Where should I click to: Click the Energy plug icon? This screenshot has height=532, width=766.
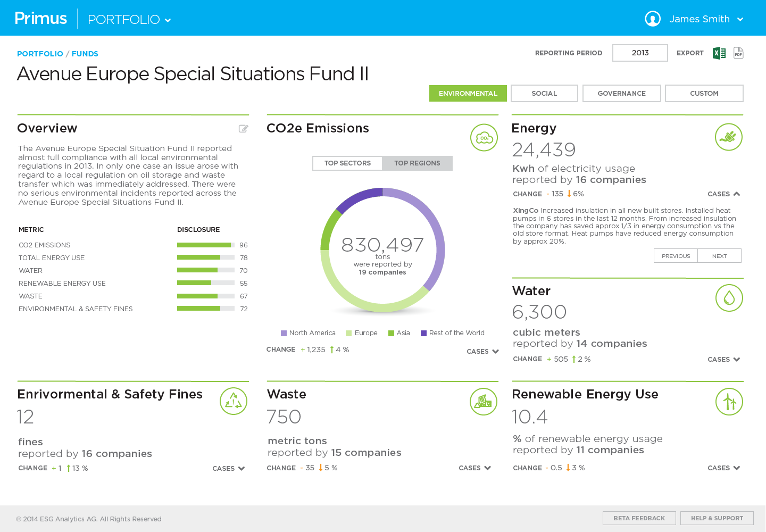click(729, 137)
